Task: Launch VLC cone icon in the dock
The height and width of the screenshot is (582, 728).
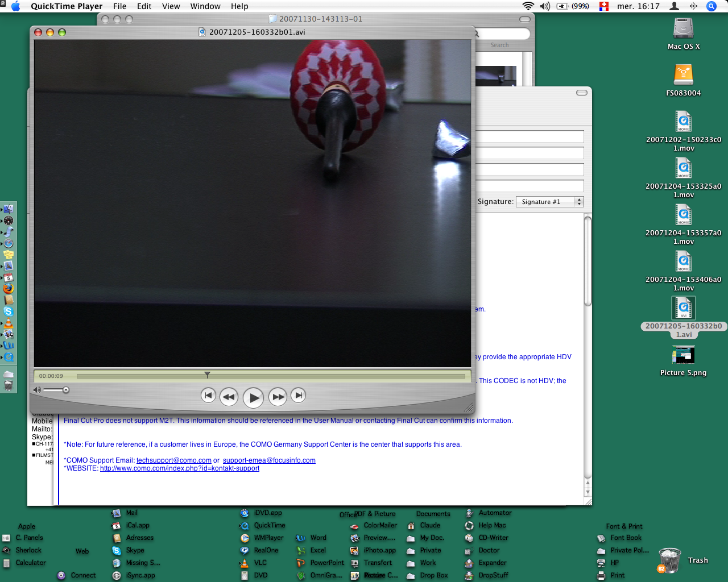Action: [8, 323]
